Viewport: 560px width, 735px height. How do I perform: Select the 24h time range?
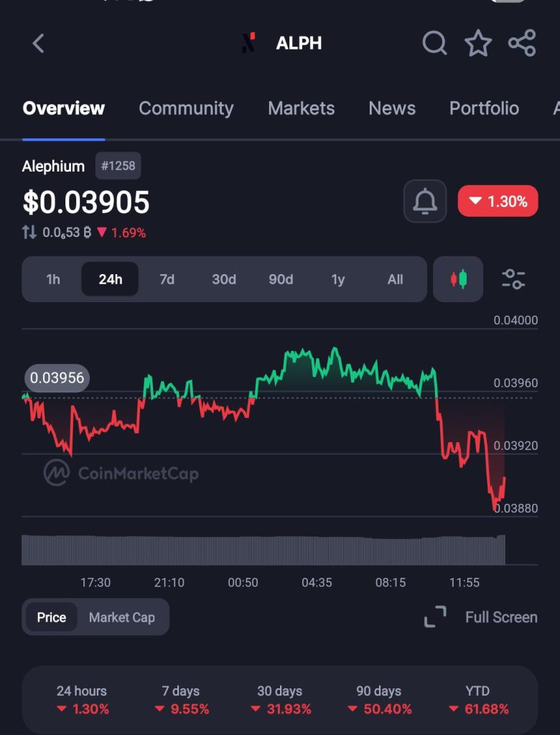coord(111,279)
